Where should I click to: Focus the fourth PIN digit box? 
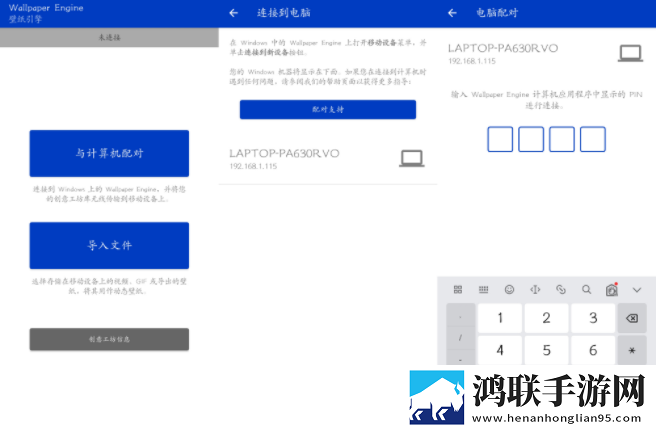592,139
